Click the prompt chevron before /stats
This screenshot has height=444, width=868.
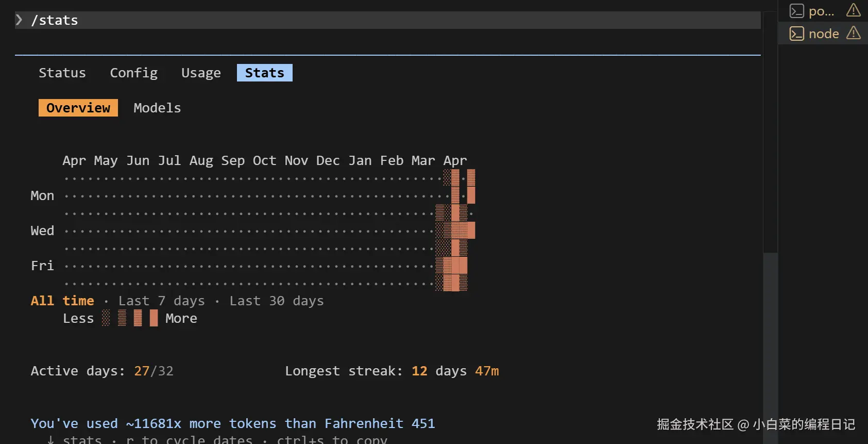pyautogui.click(x=19, y=20)
